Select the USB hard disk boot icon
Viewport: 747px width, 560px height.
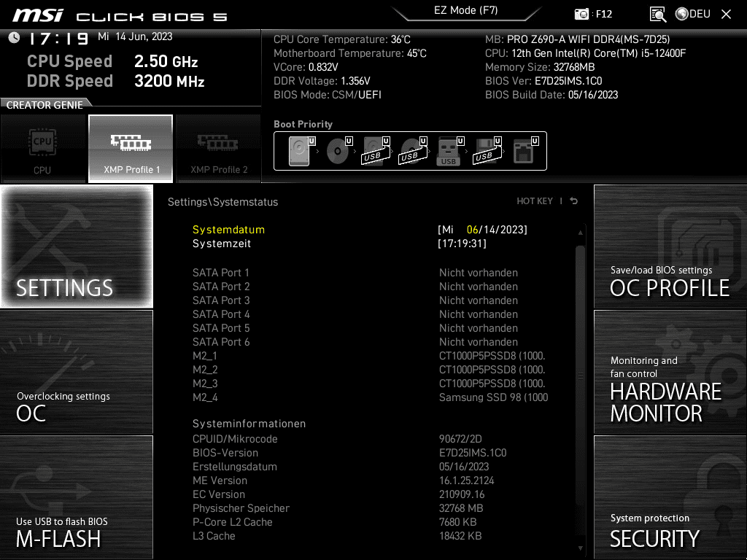376,151
